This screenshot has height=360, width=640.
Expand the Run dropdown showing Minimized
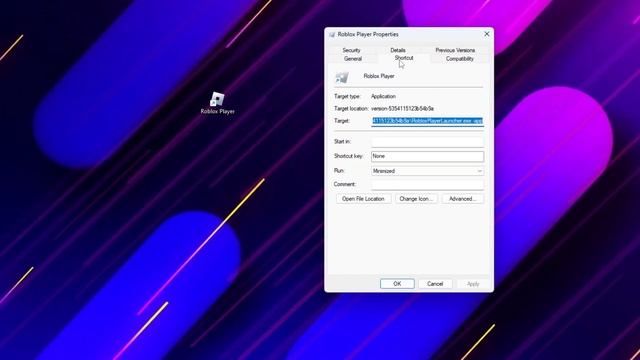[427, 171]
